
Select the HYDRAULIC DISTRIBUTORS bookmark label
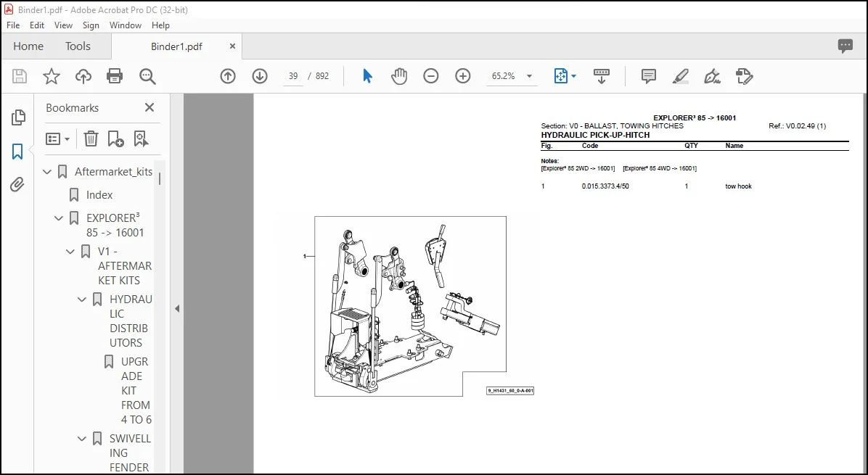(x=130, y=321)
